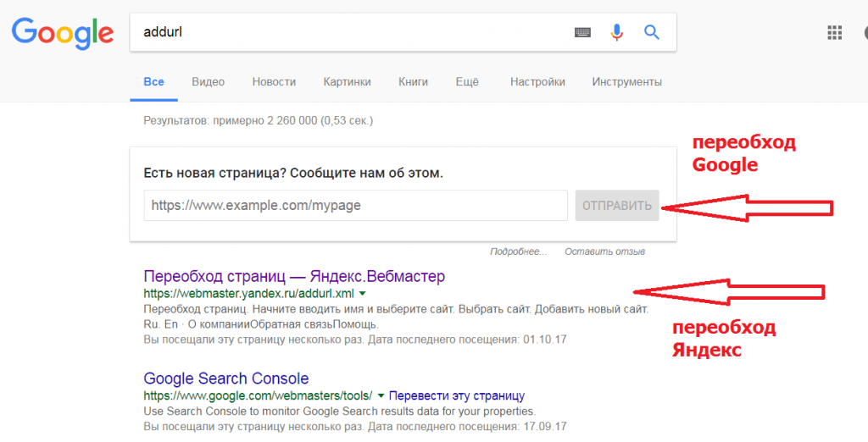Expand arrow next to google.com/webmasters/tools URL

coord(381,396)
